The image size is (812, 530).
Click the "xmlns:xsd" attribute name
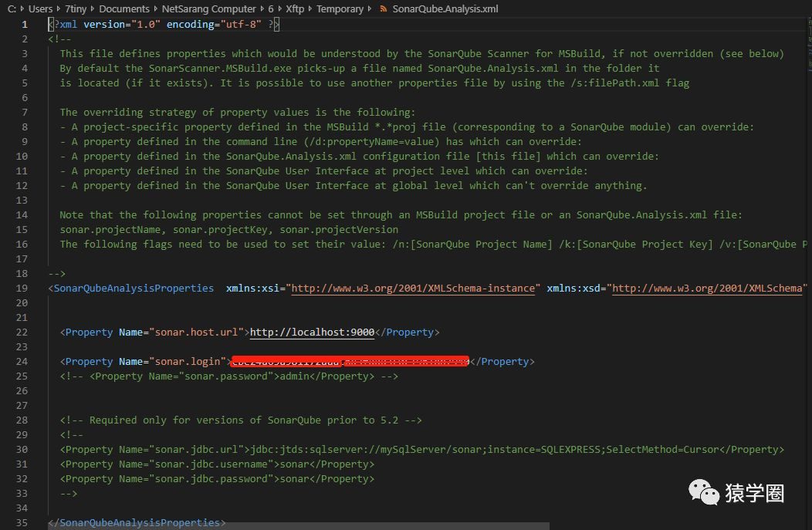point(573,289)
